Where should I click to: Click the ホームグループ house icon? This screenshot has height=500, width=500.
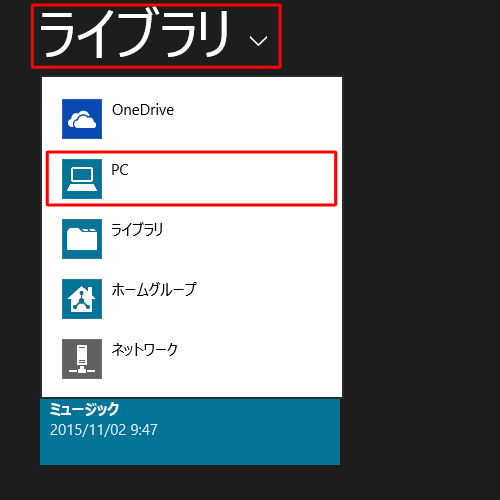coord(82,299)
